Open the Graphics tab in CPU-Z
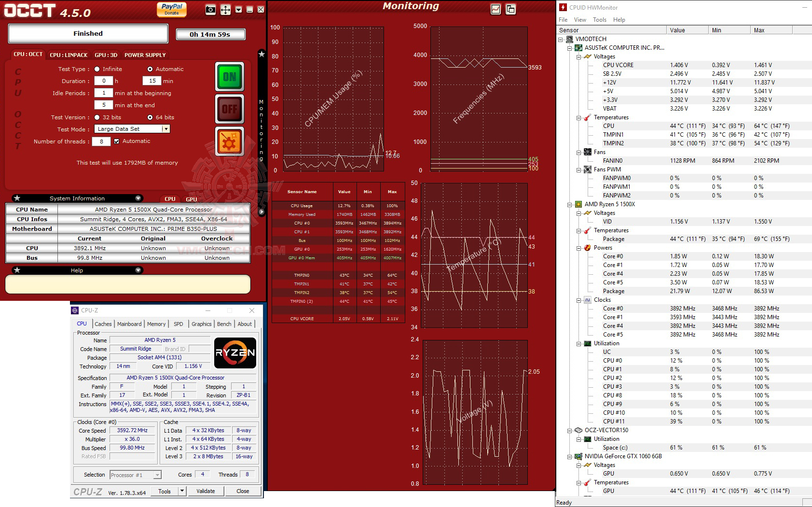Screen dimensions: 812x507 click(x=202, y=324)
